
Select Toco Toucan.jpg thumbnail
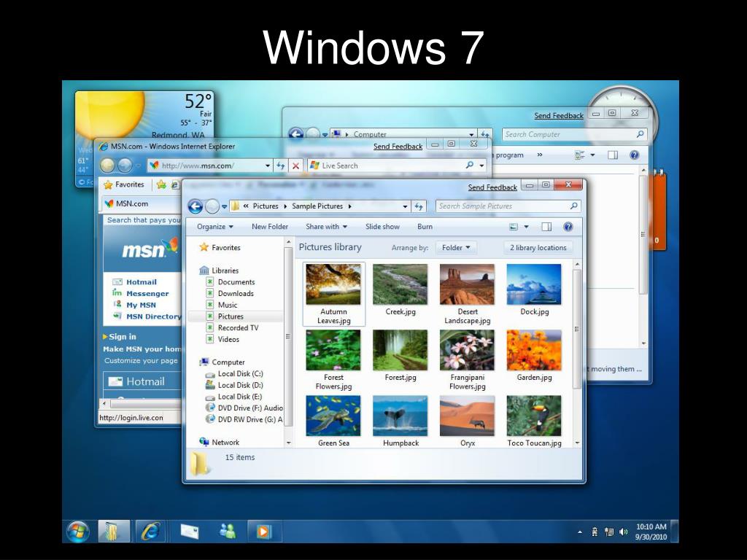coord(534,416)
